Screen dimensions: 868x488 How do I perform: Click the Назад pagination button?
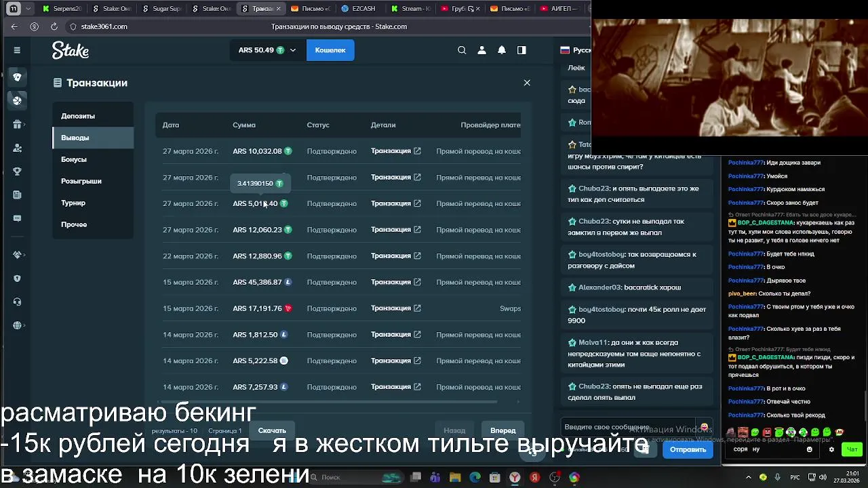(454, 430)
